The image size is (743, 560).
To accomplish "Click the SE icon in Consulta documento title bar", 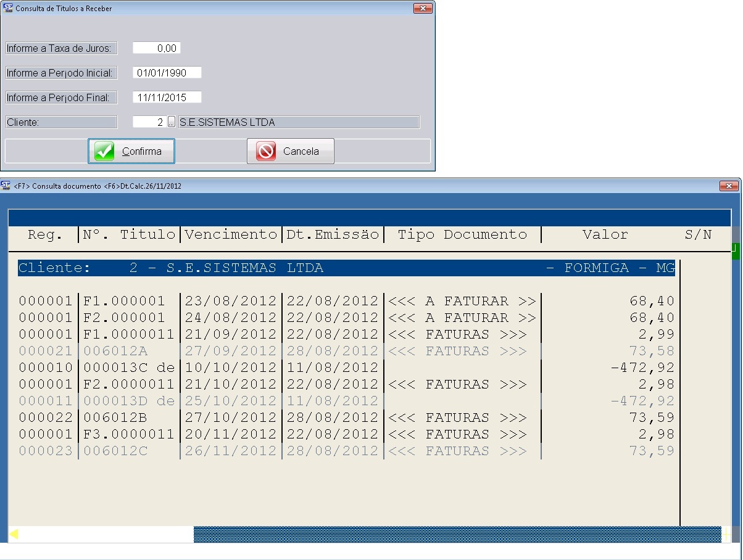I will click(x=6, y=186).
